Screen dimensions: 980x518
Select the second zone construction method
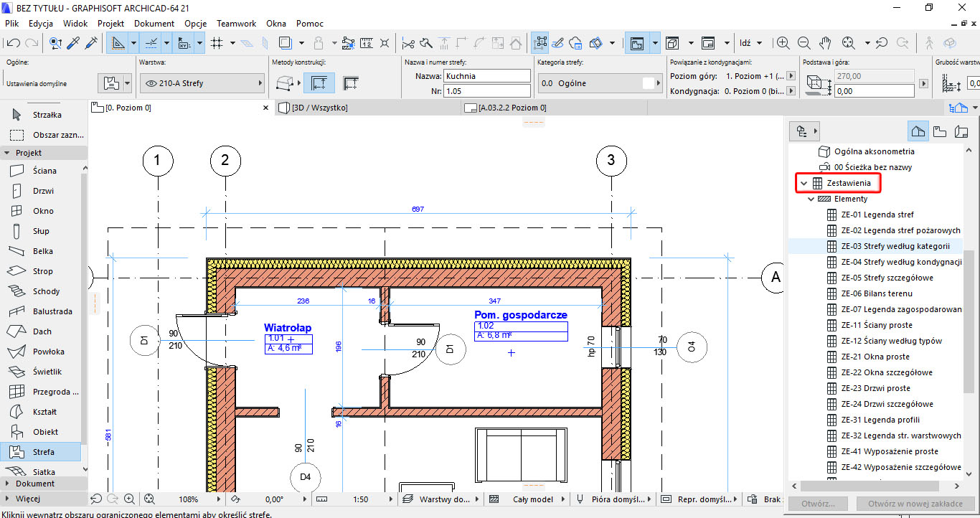coord(351,83)
